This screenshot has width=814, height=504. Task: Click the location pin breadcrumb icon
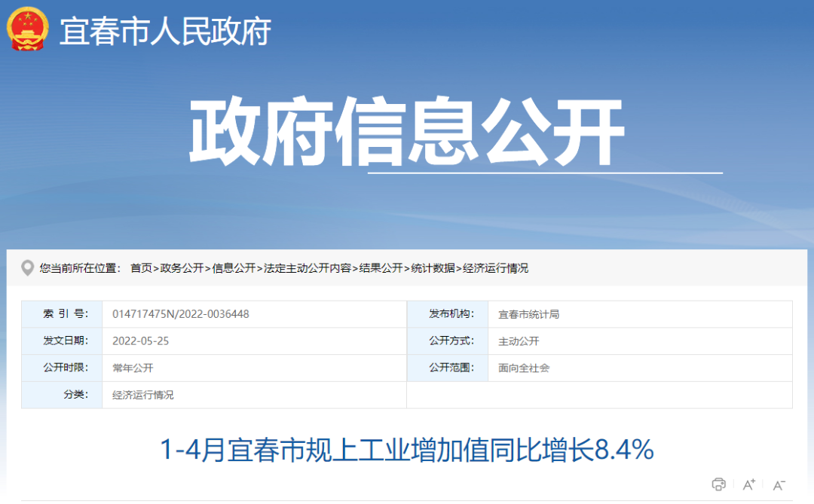29,267
